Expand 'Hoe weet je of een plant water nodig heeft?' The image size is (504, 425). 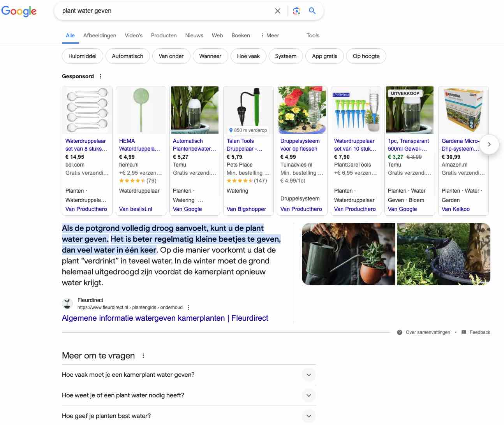[308, 395]
